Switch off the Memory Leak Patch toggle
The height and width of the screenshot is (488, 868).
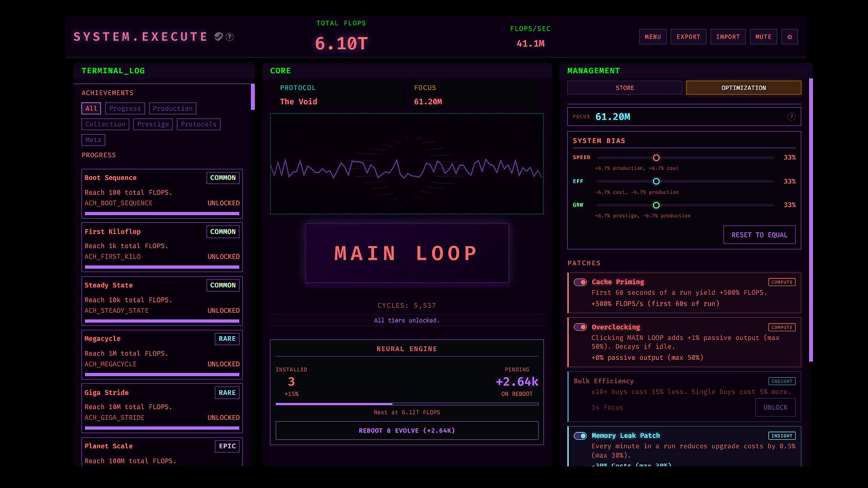580,436
